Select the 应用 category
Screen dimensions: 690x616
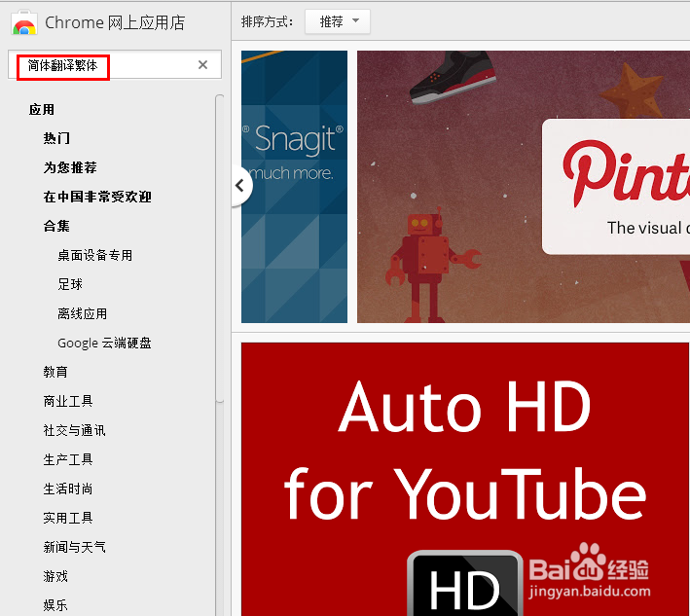click(x=42, y=110)
